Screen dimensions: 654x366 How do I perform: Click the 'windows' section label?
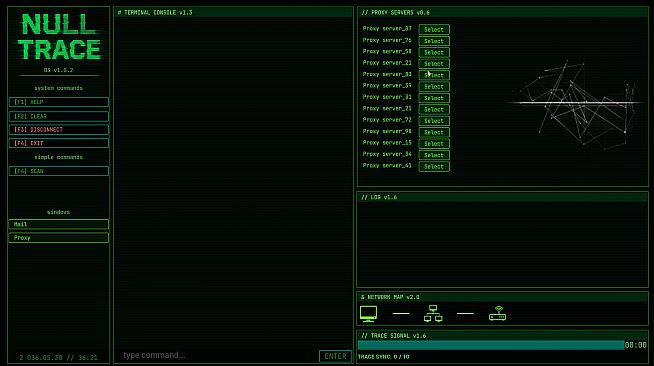[x=58, y=212]
